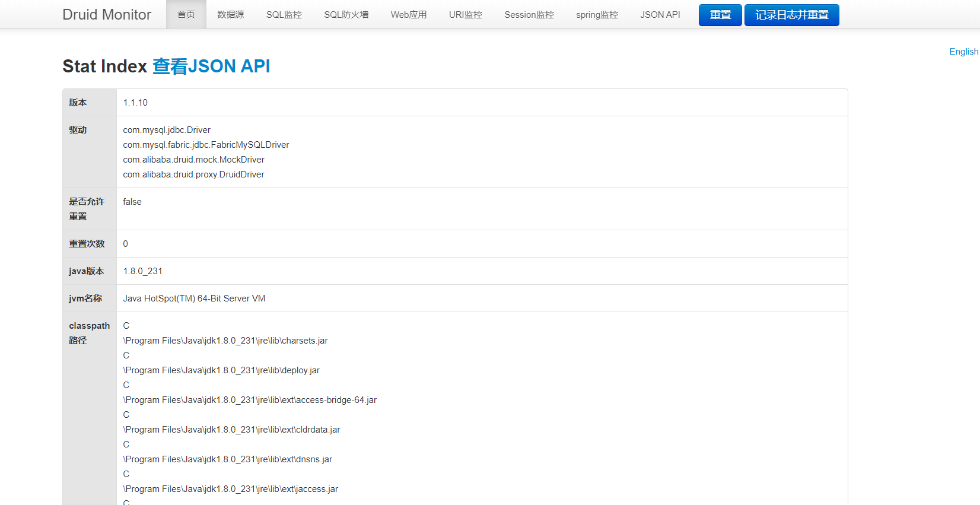This screenshot has width=980, height=505.
Task: Select the deploy.jar classpath line
Action: click(221, 370)
